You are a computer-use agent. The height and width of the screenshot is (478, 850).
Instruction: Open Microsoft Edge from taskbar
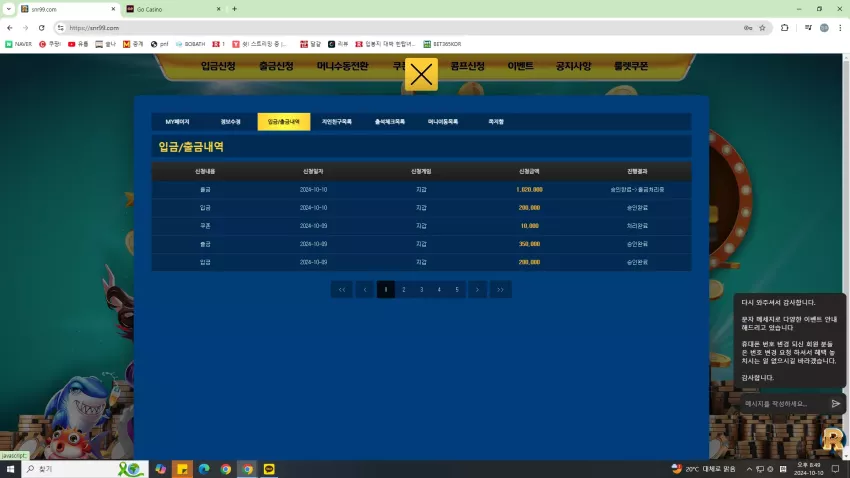tap(204, 469)
